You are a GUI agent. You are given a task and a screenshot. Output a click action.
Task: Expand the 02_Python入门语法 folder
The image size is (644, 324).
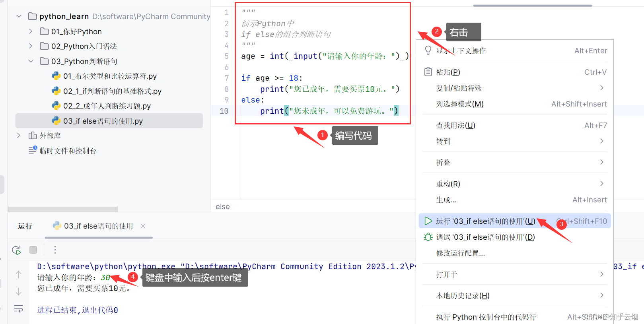coord(31,46)
